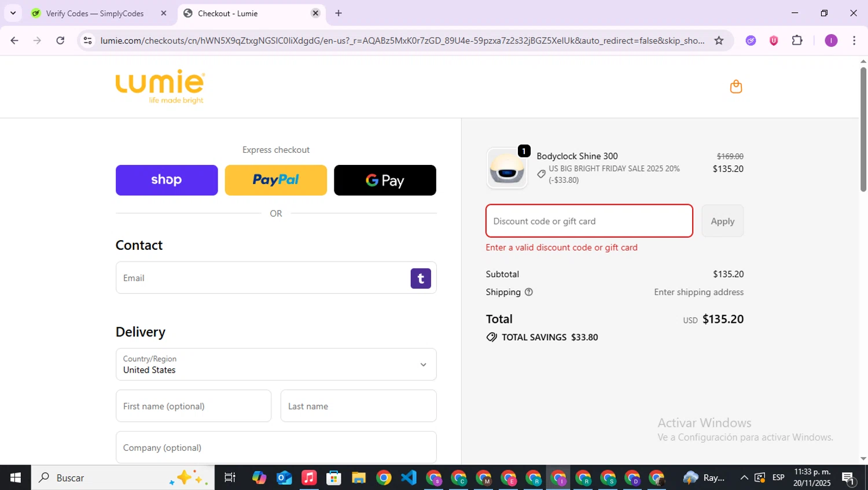Go back to the previous page
The width and height of the screenshot is (868, 490).
(x=14, y=40)
